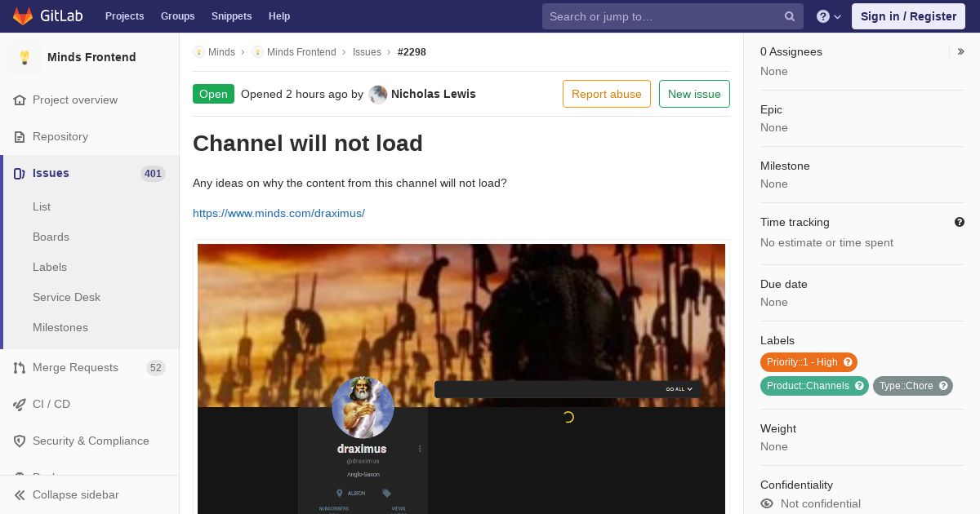Open Projects in top navigation

[124, 16]
